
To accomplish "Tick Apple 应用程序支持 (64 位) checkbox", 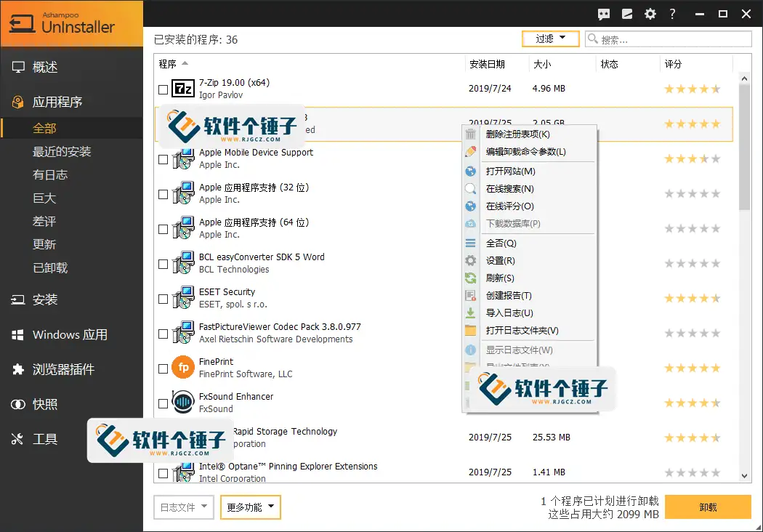I will coord(163,229).
